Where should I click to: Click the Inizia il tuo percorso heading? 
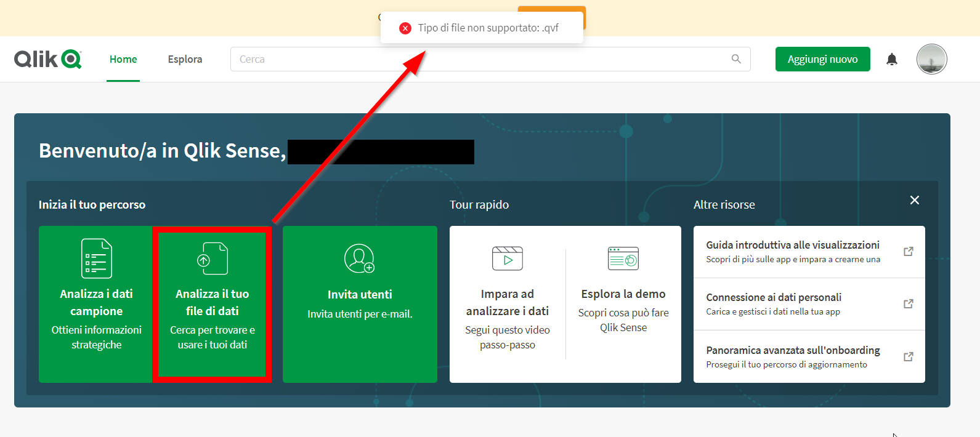pos(92,204)
